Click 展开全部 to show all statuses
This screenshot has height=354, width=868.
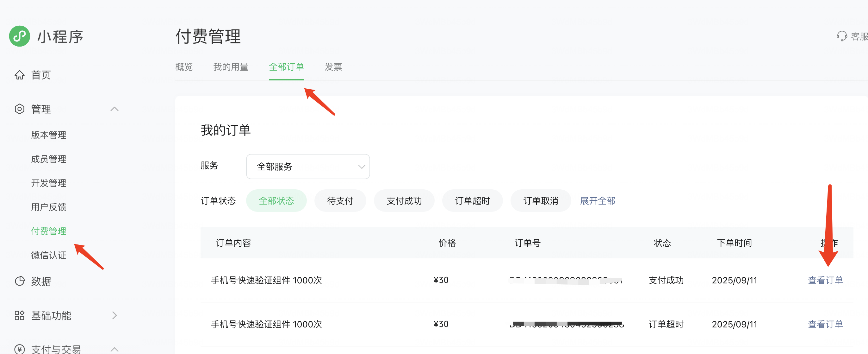597,201
